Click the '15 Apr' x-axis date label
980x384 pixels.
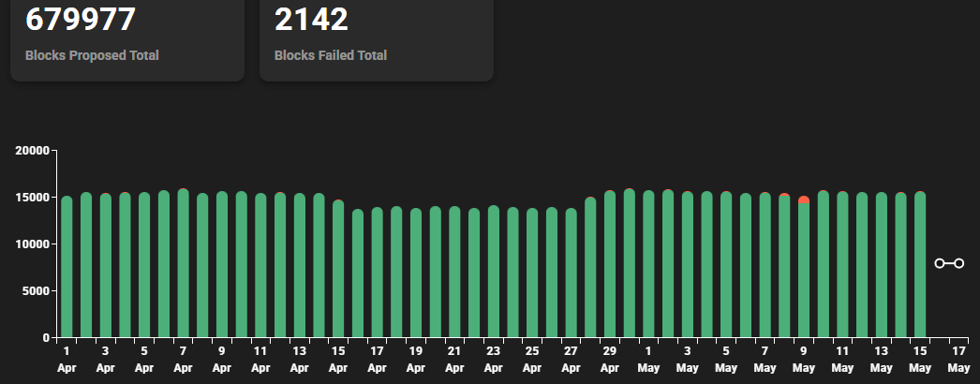[x=338, y=360]
